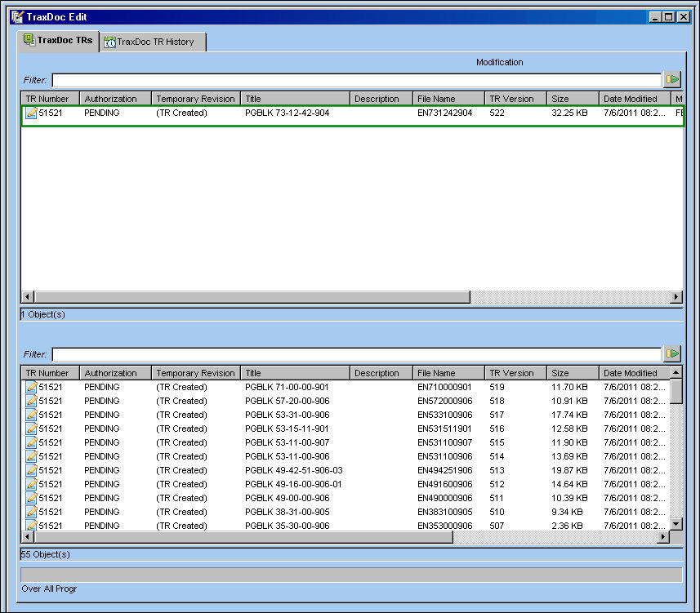Click the edit icon of row PGBLK 49-00-00-906
This screenshot has width=700, height=613.
(x=31, y=497)
